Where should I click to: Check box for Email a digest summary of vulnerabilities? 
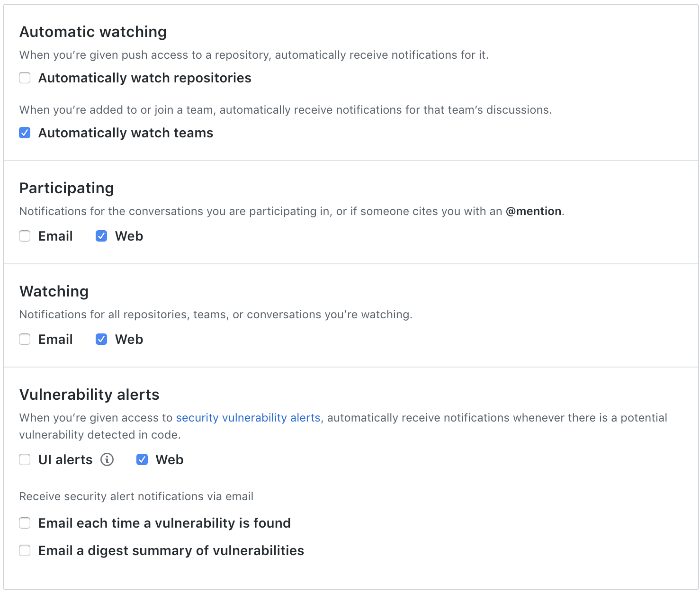coord(25,550)
